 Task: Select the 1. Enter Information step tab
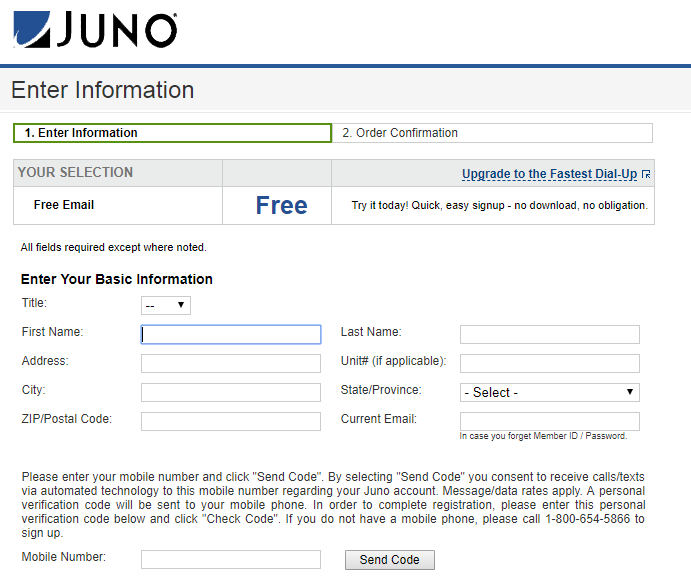tap(172, 133)
